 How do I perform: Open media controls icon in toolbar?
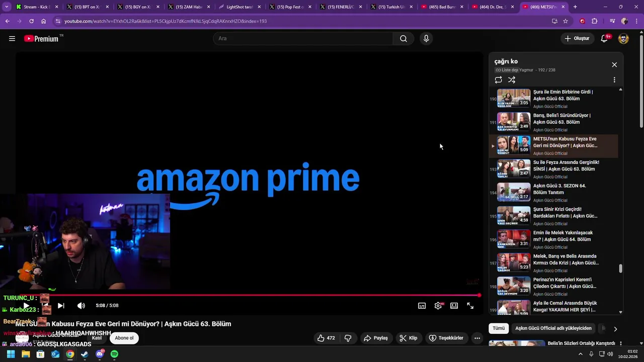pyautogui.click(x=612, y=21)
